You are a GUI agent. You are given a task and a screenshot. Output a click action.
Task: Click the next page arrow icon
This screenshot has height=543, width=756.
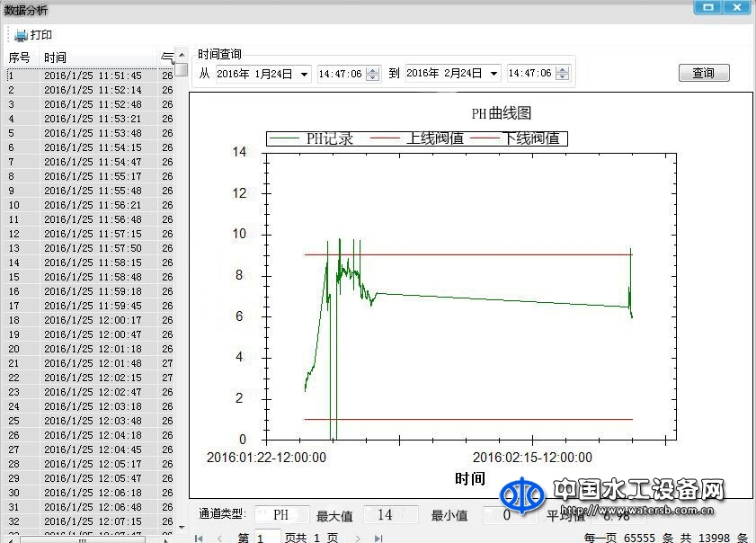(x=357, y=536)
